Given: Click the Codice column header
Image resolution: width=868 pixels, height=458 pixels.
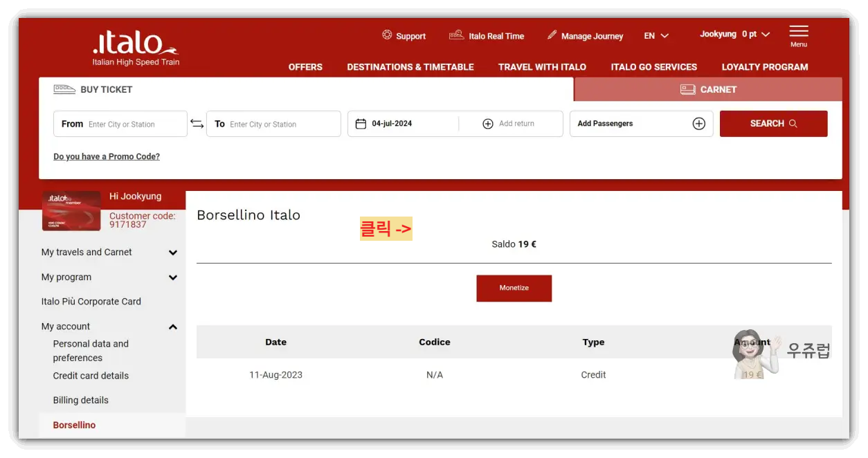Looking at the screenshot, I should [435, 342].
